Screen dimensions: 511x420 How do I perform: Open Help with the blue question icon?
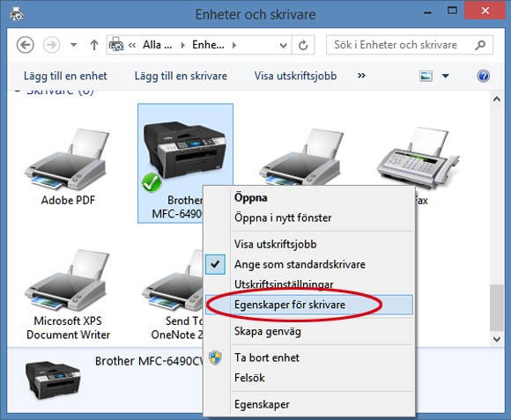pos(483,76)
